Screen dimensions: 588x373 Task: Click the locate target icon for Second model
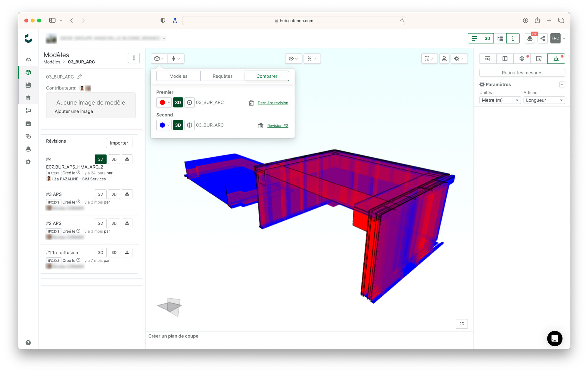(190, 125)
